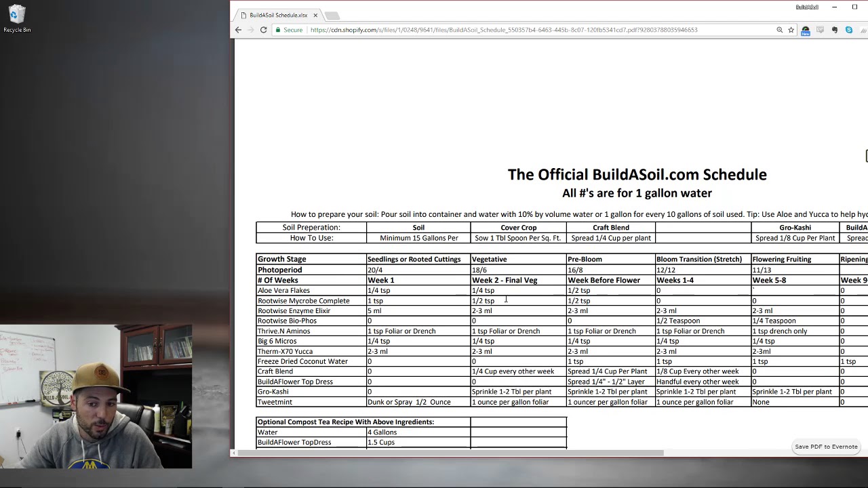The height and width of the screenshot is (488, 868).
Task: Open the Evernote elephant extension
Action: coord(834,30)
